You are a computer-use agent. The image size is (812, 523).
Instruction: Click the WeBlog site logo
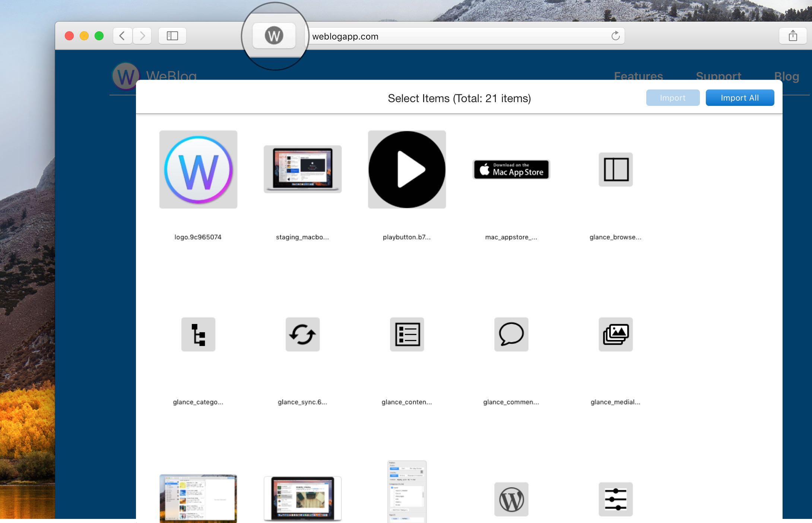click(x=126, y=76)
